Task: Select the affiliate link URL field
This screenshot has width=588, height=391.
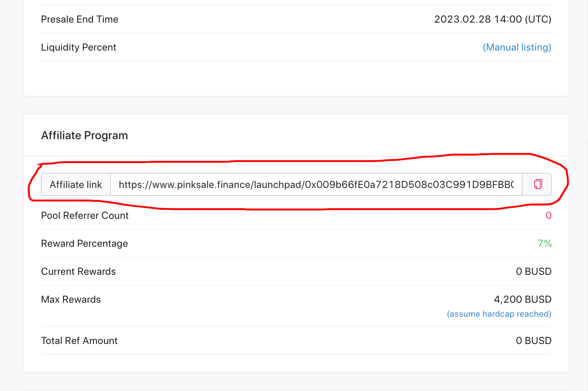Action: [316, 184]
